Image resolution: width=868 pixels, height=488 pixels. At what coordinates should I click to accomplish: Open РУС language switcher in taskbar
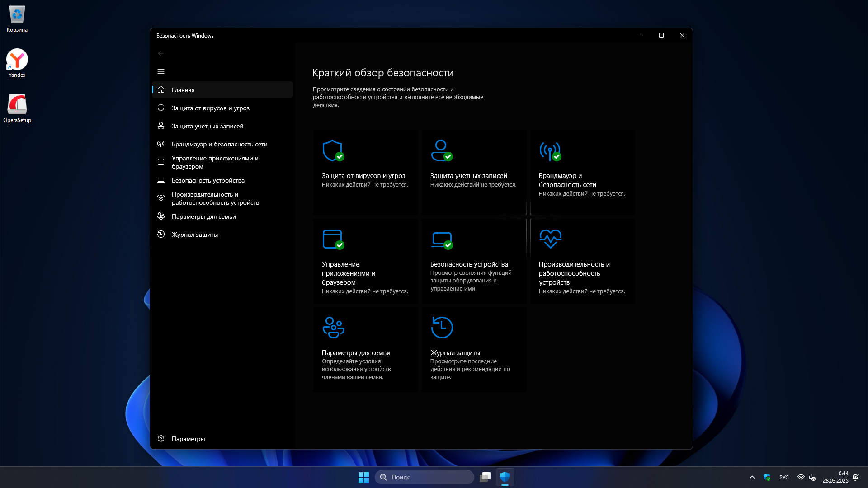784,477
